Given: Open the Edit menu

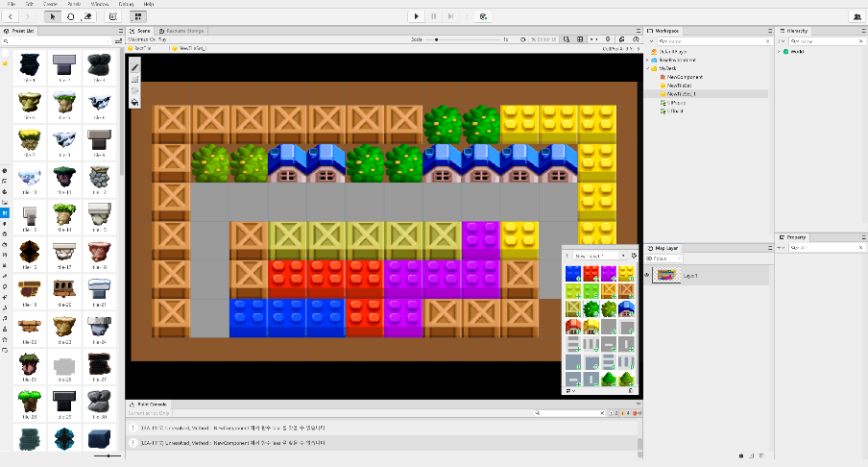Looking at the screenshot, I should 30,4.
